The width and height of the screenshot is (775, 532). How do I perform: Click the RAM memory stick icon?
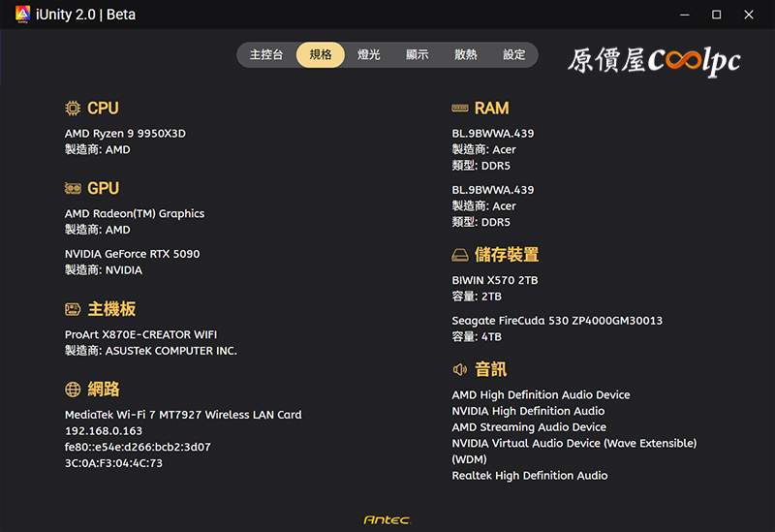coord(460,109)
